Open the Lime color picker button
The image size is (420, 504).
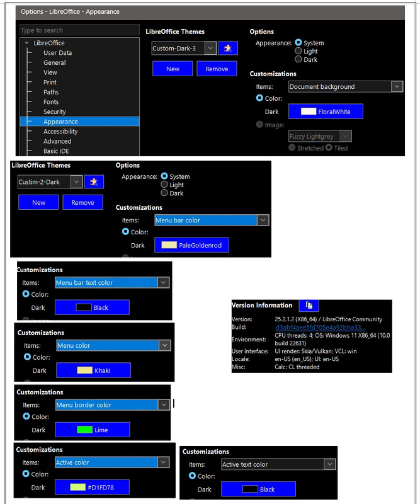pyautogui.click(x=93, y=430)
